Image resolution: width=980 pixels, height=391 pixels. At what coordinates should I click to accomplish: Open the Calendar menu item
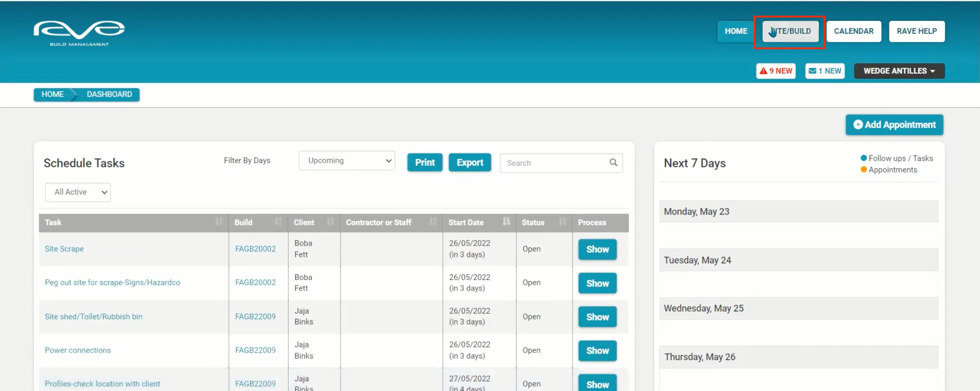[x=853, y=31]
